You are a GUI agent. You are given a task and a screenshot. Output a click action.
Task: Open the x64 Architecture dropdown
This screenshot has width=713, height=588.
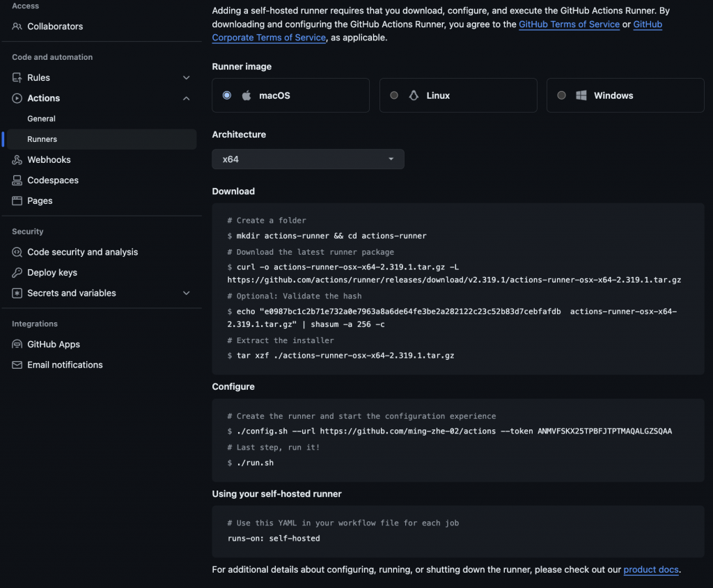[x=308, y=159]
